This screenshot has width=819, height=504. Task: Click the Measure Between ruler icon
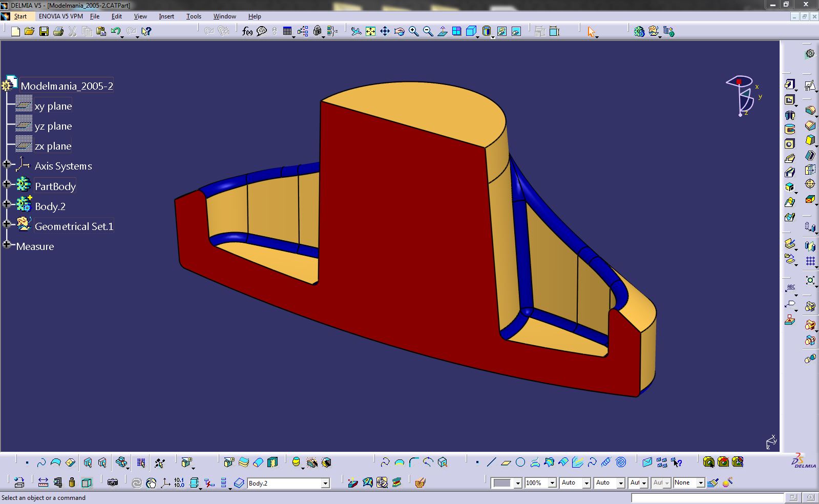(43, 482)
